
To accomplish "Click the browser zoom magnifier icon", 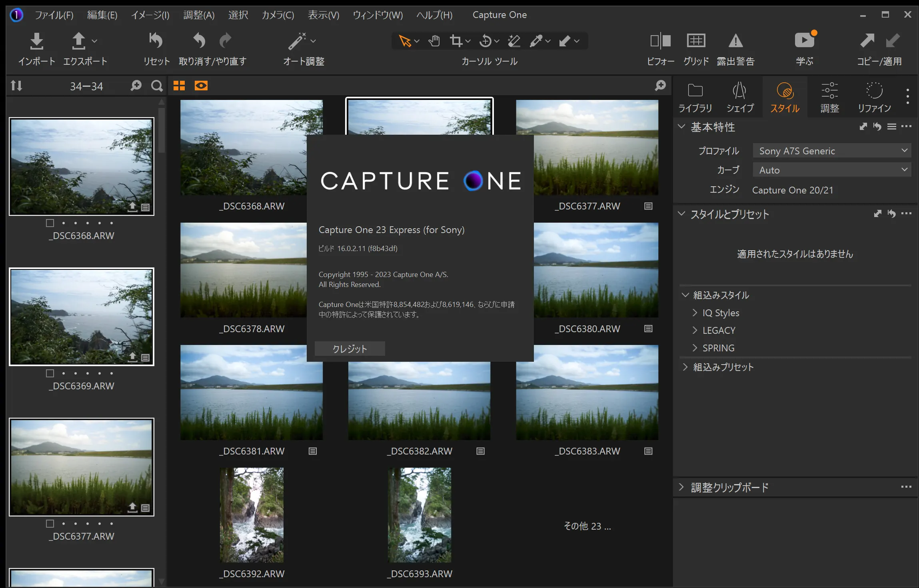I will tap(136, 86).
